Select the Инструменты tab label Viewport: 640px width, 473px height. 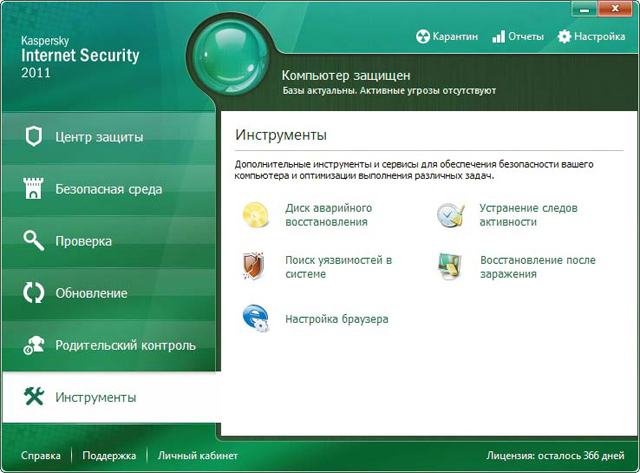(x=96, y=397)
